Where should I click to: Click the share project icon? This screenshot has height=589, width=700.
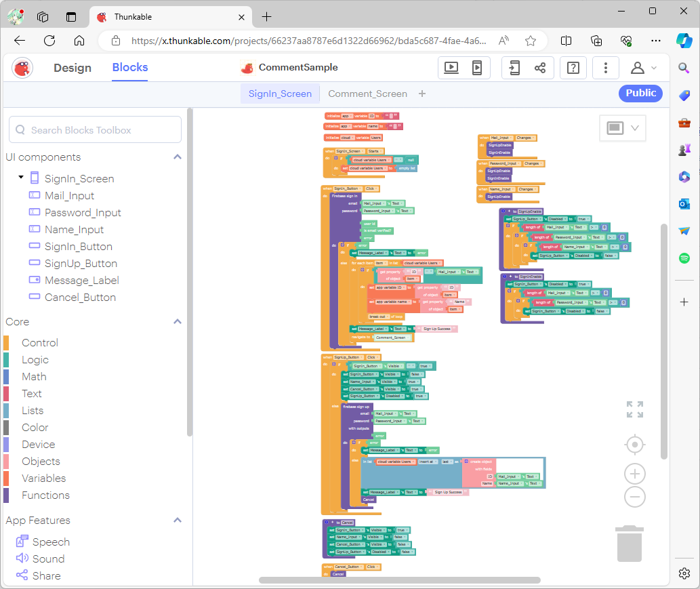540,68
